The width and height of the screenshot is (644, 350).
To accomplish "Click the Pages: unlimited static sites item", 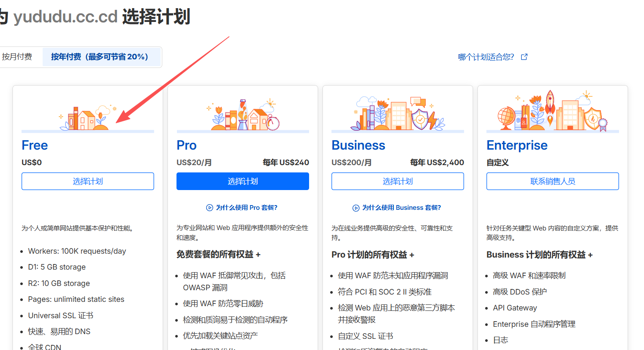I will click(x=76, y=299).
